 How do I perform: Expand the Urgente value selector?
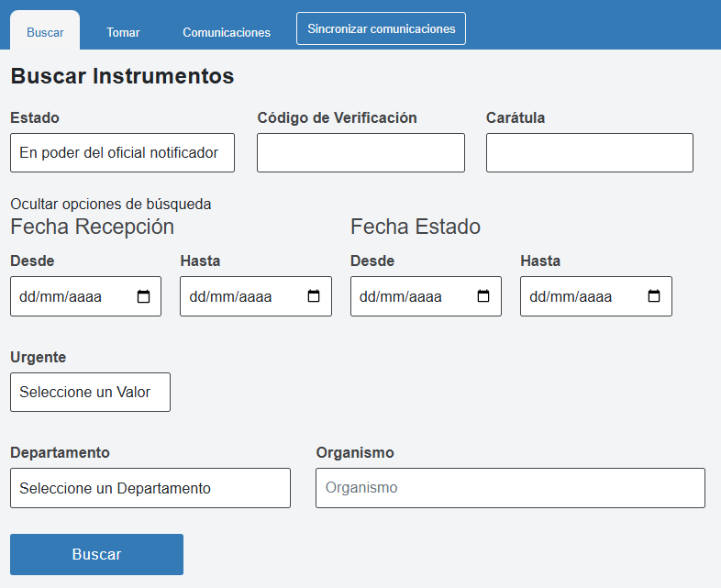[x=90, y=393]
